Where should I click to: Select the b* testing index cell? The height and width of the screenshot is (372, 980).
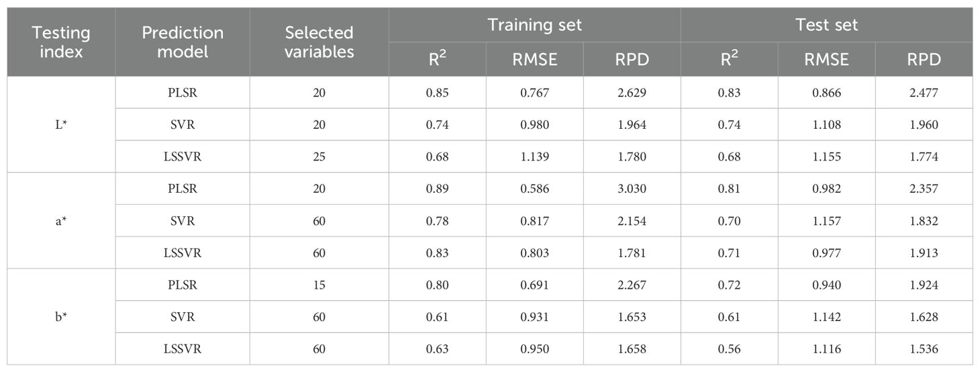point(60,317)
